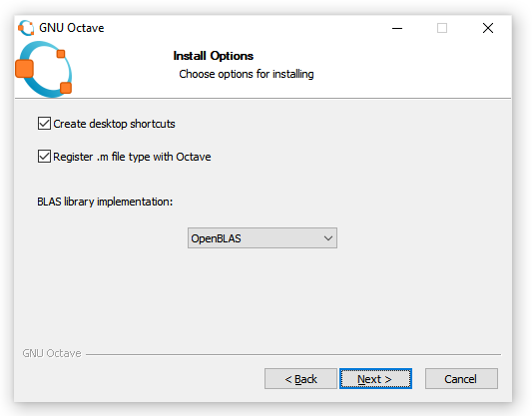The height and width of the screenshot is (416, 532).
Task: Close the installer using the X button
Action: (x=487, y=28)
